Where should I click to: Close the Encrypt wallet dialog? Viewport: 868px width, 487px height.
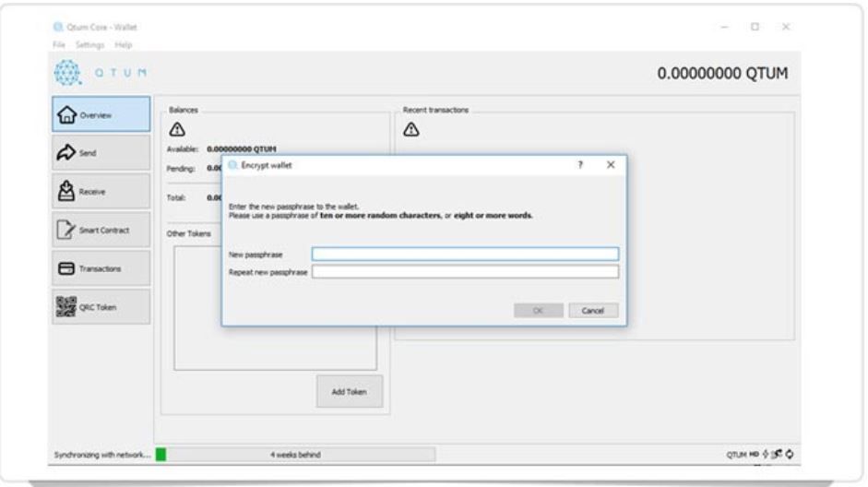click(x=611, y=165)
